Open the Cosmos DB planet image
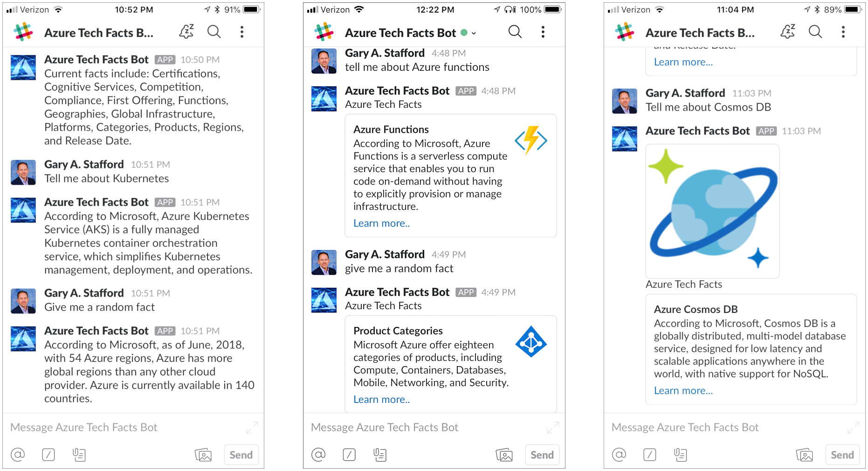Screen dimensions: 868x471 tap(712, 211)
